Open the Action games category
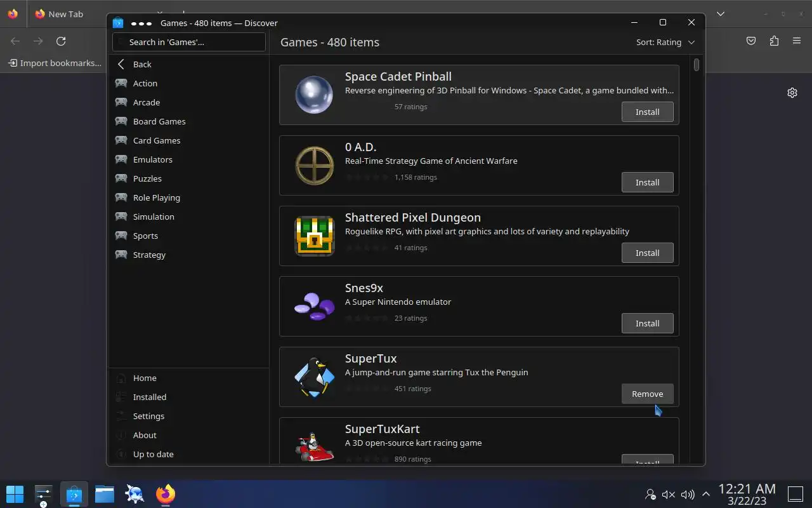Image resolution: width=812 pixels, height=508 pixels. (189, 83)
